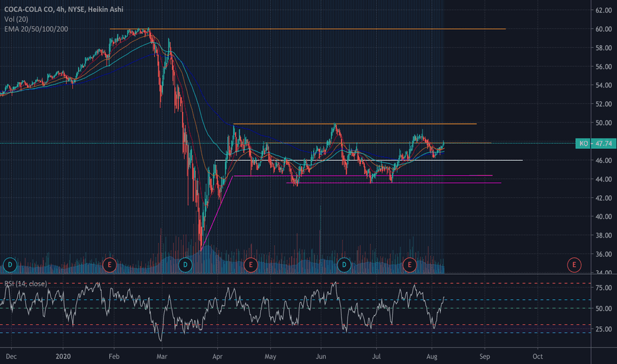Click the Jul label on time axis
The height and width of the screenshot is (364, 617).
pos(377,357)
